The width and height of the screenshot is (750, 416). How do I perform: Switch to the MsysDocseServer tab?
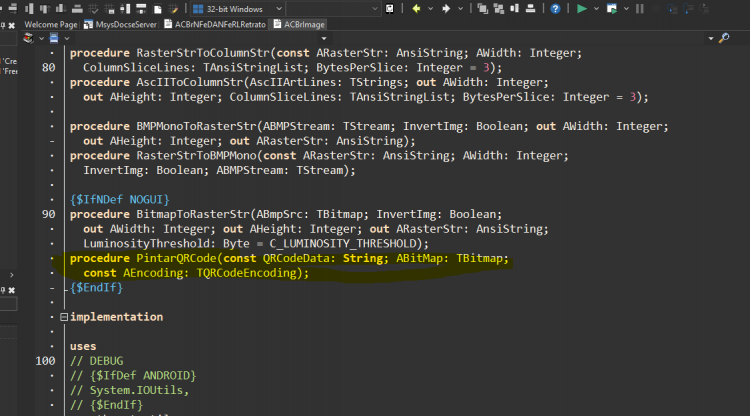pos(121,24)
